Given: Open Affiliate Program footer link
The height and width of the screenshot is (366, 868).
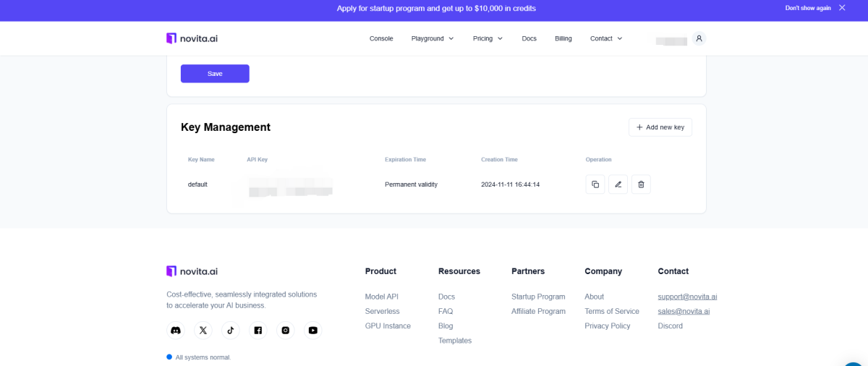Looking at the screenshot, I should pyautogui.click(x=538, y=311).
